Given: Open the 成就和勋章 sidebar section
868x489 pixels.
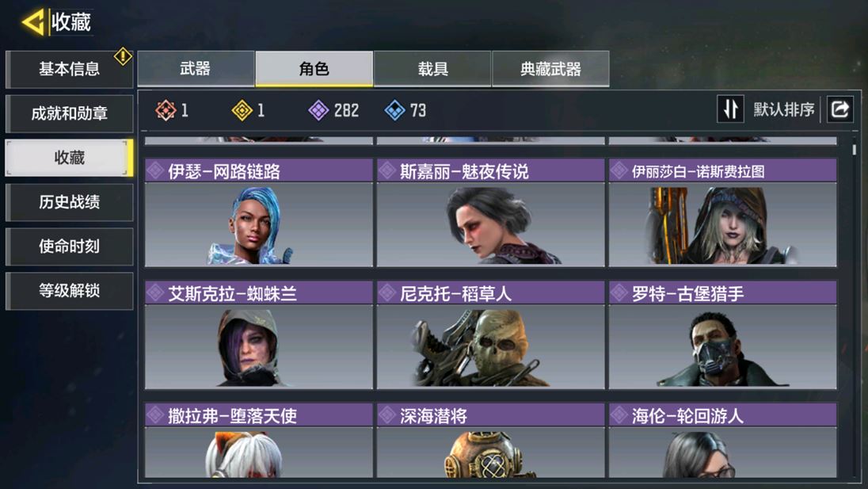Looking at the screenshot, I should click(69, 113).
